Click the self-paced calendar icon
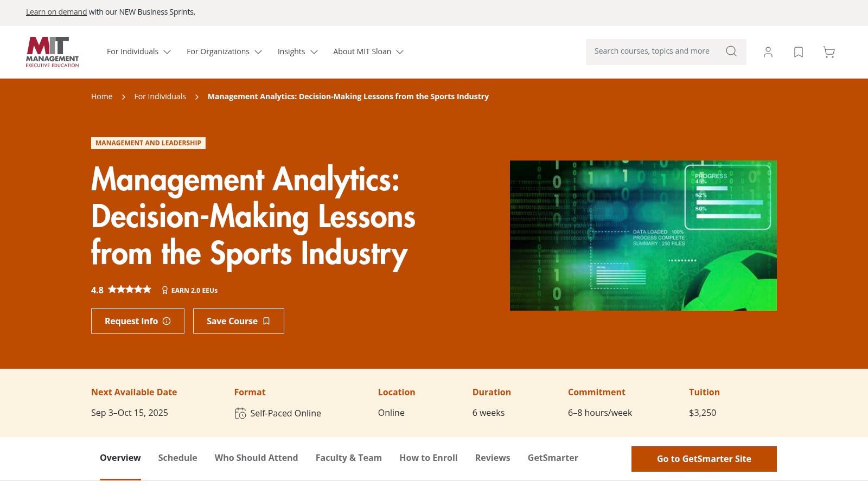Screen dimensions: 868x488 tap(240, 413)
